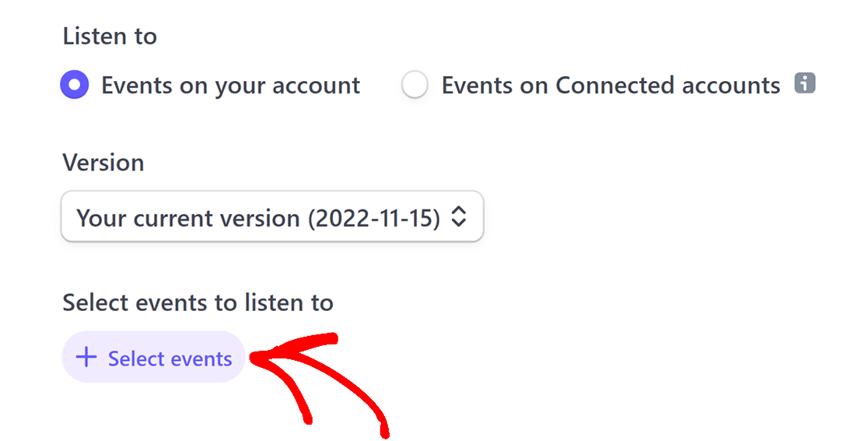Select the Events on your account radio

[75, 85]
